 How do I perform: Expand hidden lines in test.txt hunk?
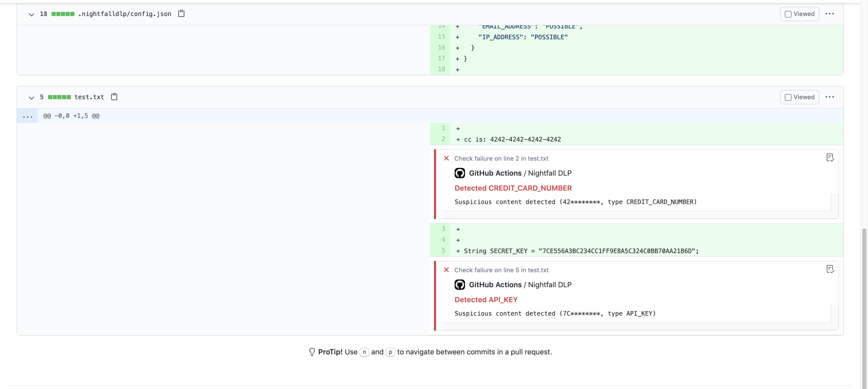pos(27,116)
